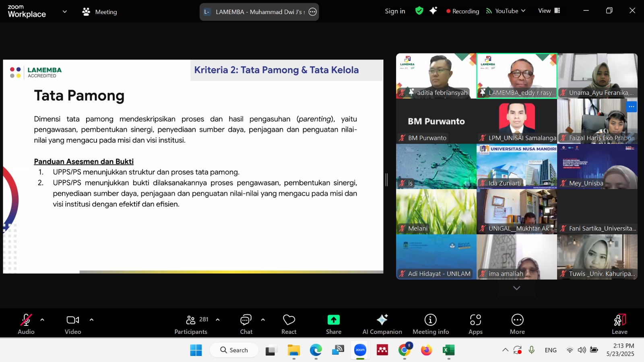The width and height of the screenshot is (644, 362).
Task: Expand chat options arrow
Action: point(263,320)
